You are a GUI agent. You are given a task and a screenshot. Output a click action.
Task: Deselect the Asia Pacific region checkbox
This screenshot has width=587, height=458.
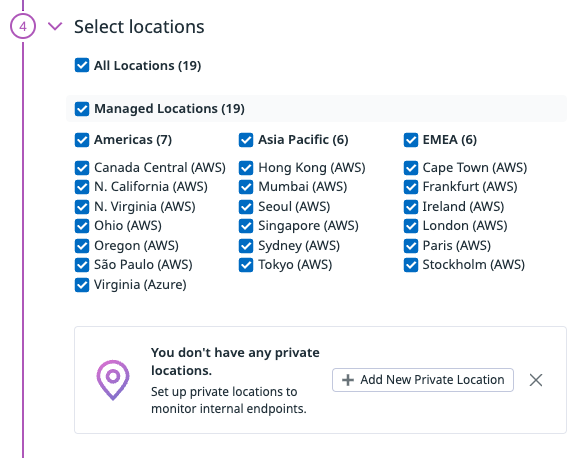coord(246,140)
